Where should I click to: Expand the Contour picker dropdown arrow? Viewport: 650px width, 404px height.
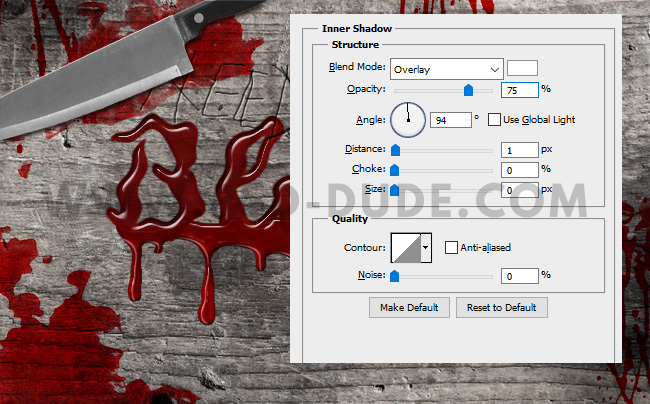point(426,247)
